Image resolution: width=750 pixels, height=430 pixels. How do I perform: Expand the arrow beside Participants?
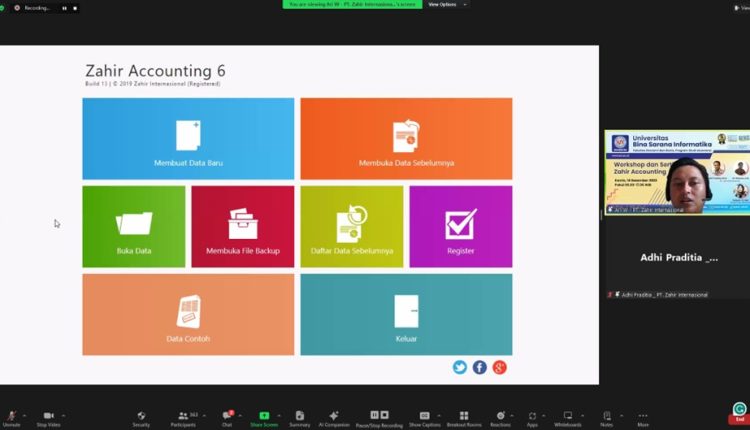204,416
